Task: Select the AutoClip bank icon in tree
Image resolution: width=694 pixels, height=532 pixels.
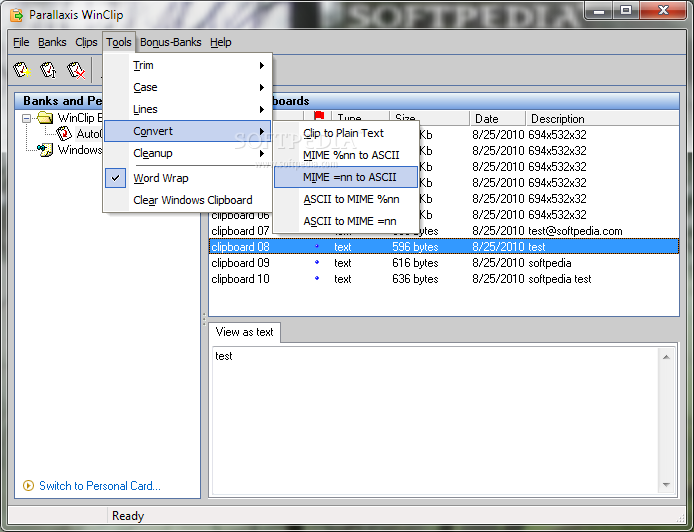Action: [x=64, y=133]
